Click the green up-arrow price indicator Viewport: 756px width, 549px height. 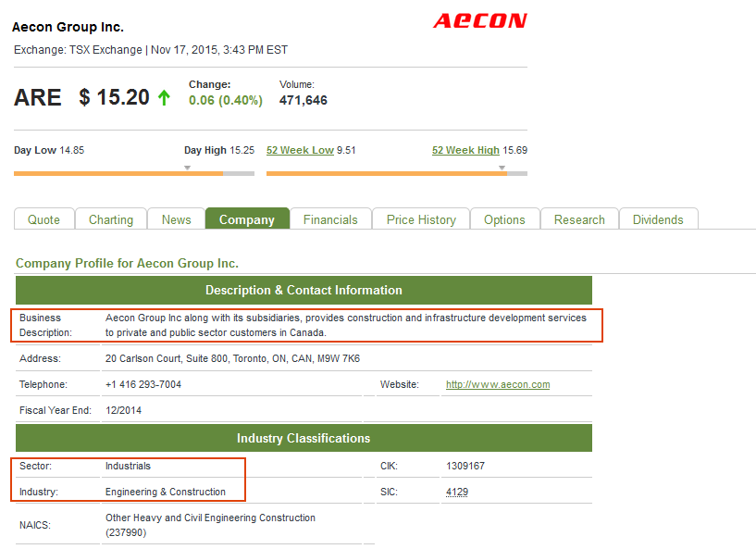coord(164,97)
